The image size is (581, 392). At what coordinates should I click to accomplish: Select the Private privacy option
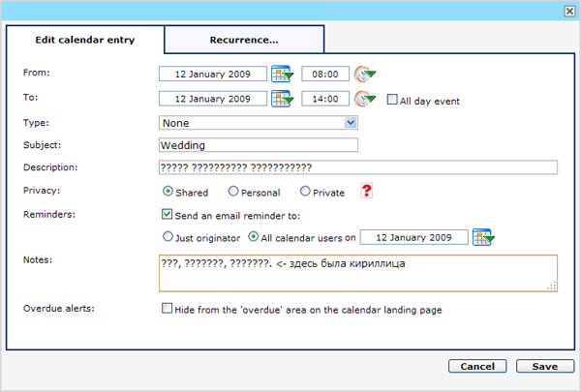(305, 192)
